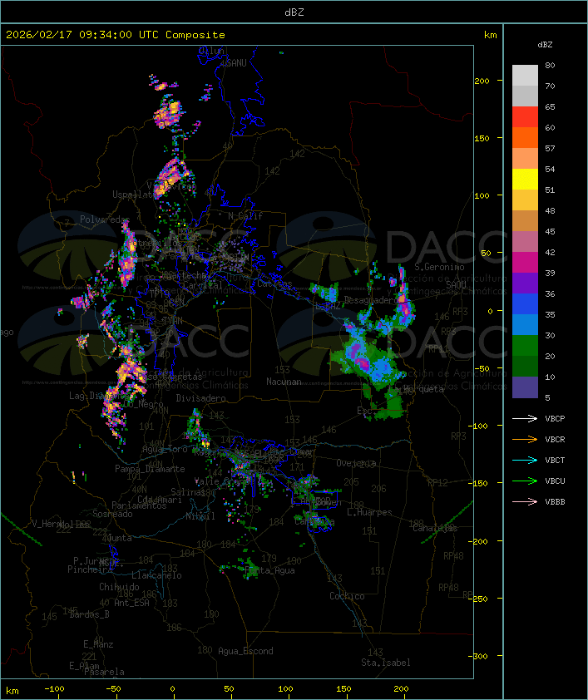Select the bright yellow legend color band

click(x=525, y=180)
